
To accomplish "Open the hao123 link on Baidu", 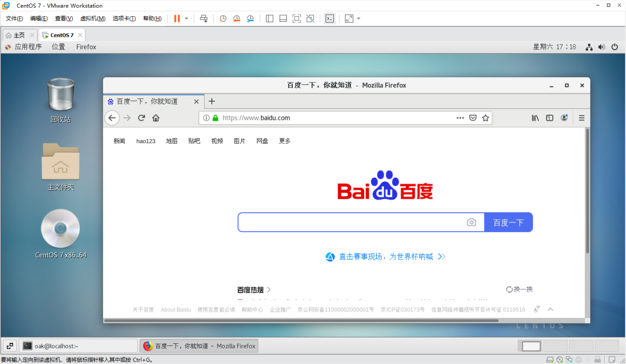I will [x=146, y=141].
